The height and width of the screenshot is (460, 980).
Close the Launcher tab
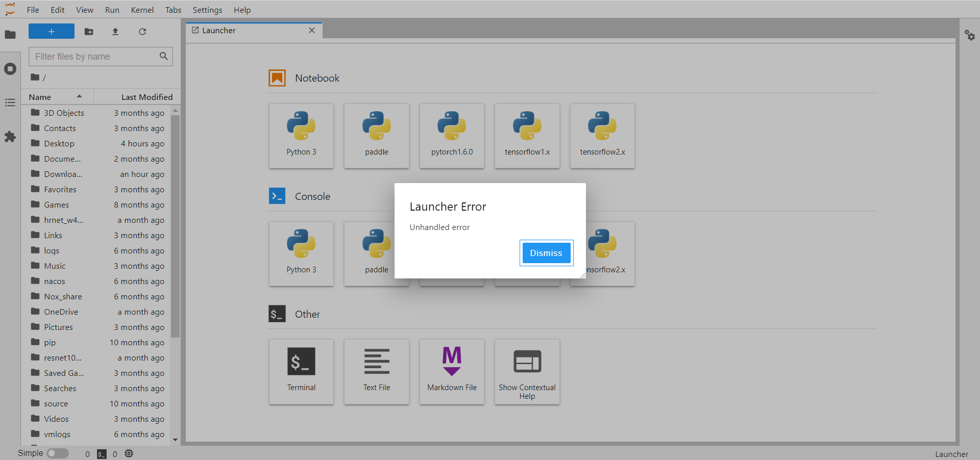point(312,31)
